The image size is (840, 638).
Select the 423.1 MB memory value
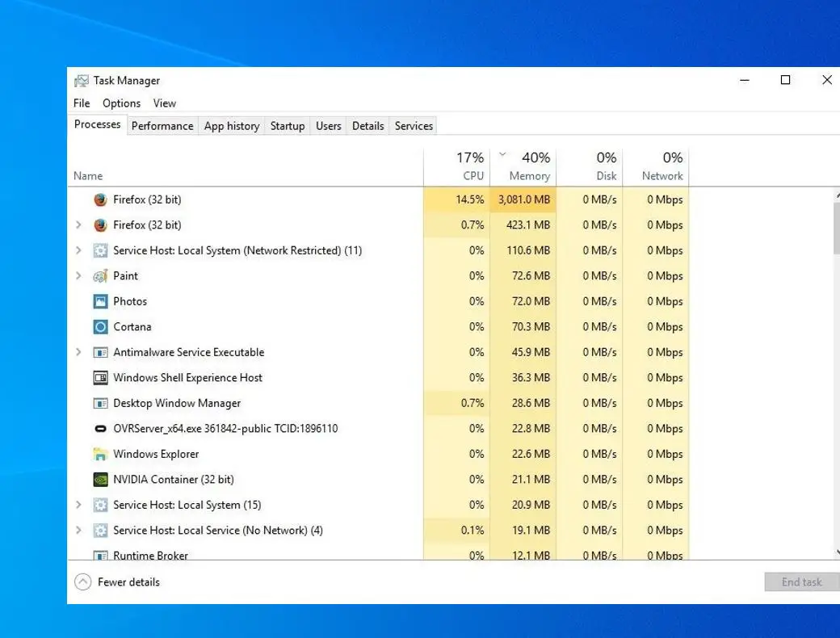click(x=527, y=225)
